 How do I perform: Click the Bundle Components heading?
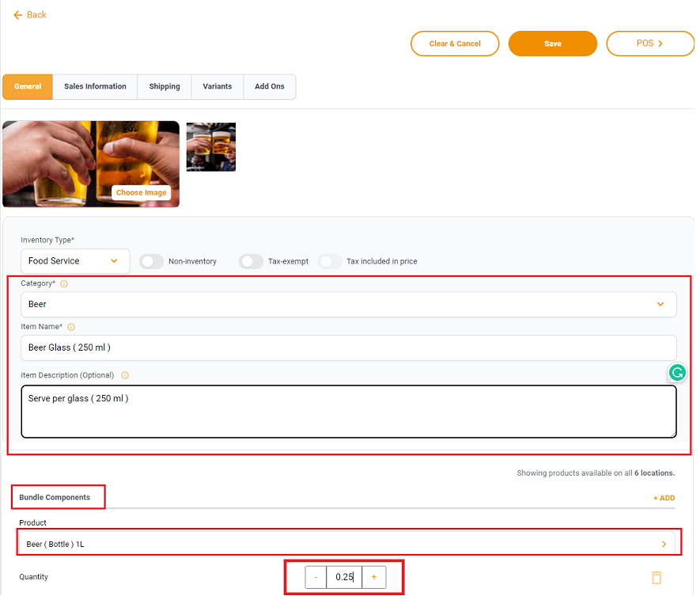coord(55,498)
